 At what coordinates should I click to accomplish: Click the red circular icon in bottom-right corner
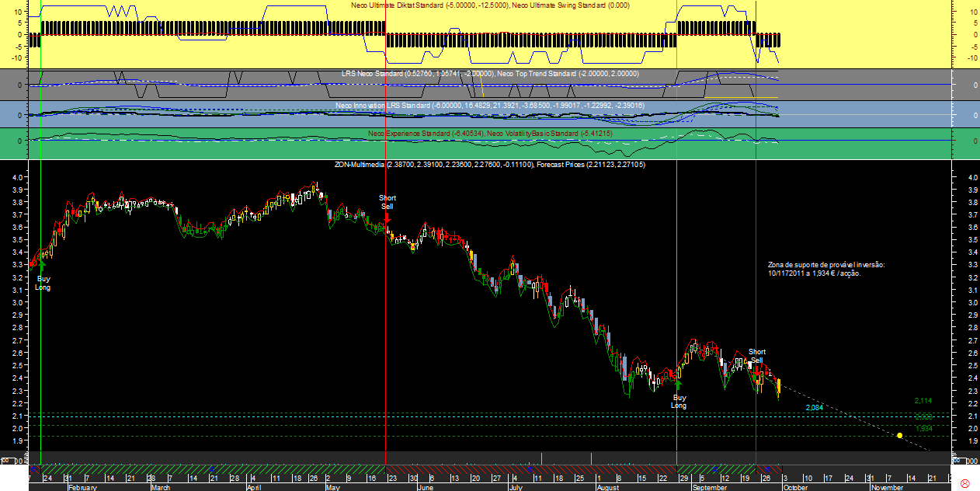966,482
